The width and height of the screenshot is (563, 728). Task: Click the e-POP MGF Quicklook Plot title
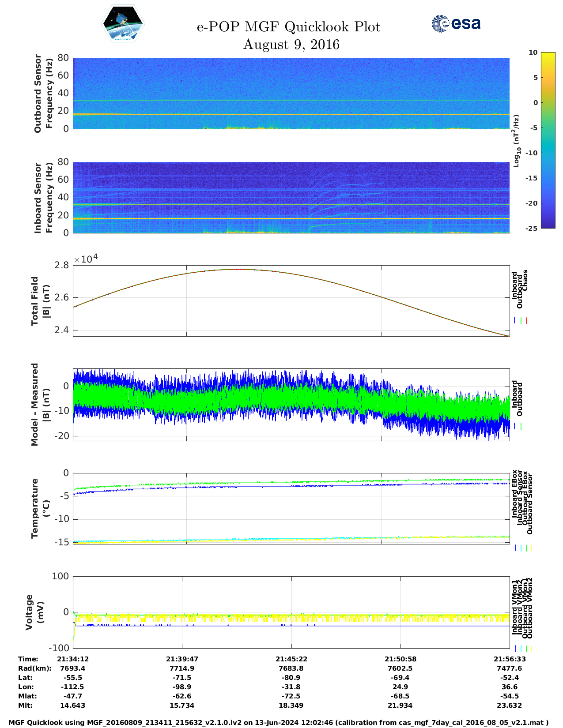pyautogui.click(x=288, y=27)
